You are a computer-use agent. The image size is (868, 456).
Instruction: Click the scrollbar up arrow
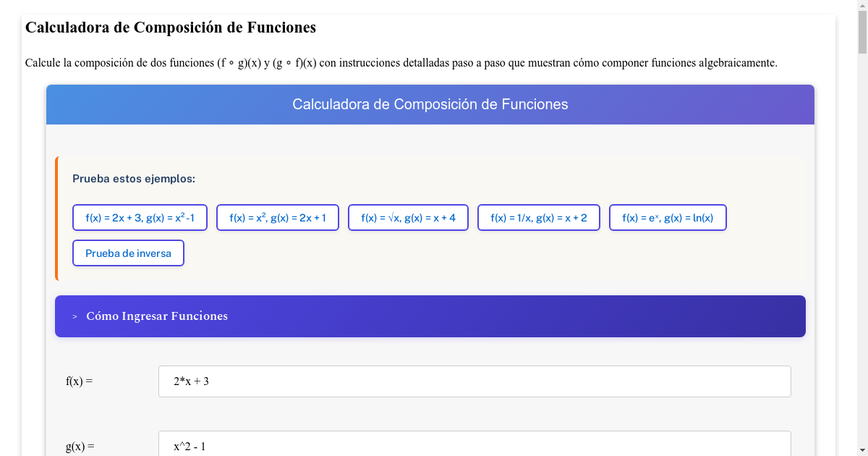862,7
